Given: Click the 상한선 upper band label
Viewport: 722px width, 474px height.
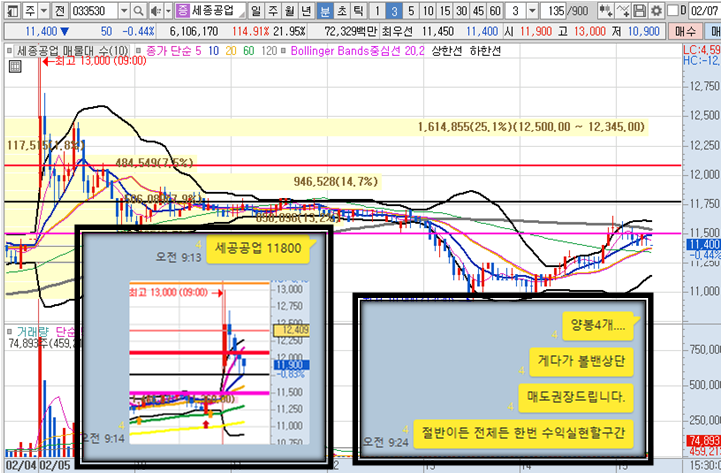Looking at the screenshot, I should pyautogui.click(x=447, y=50).
